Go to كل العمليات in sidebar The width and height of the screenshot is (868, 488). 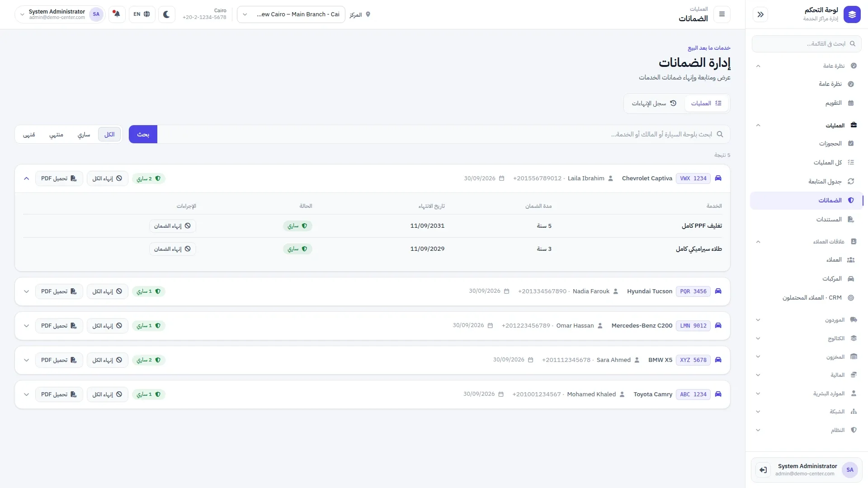pyautogui.click(x=807, y=163)
